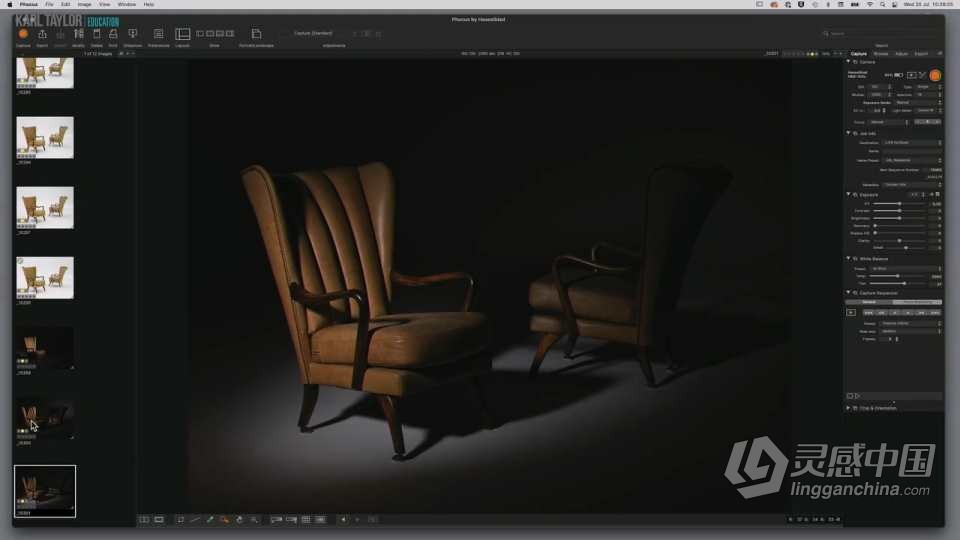
Task: Click the orange Capture toolbar icon
Action: (23, 34)
